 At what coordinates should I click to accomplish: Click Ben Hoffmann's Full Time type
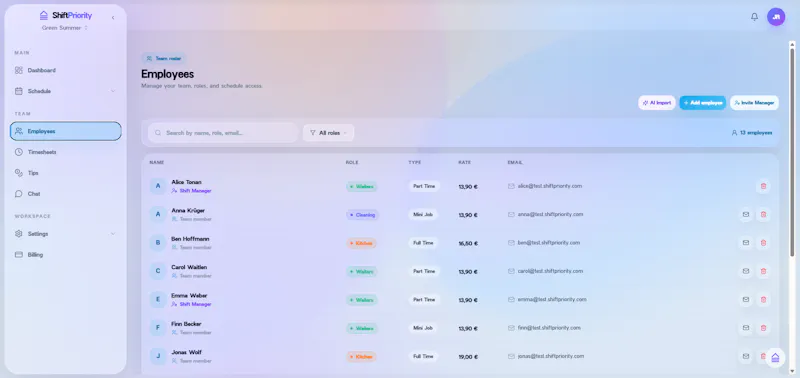(423, 243)
